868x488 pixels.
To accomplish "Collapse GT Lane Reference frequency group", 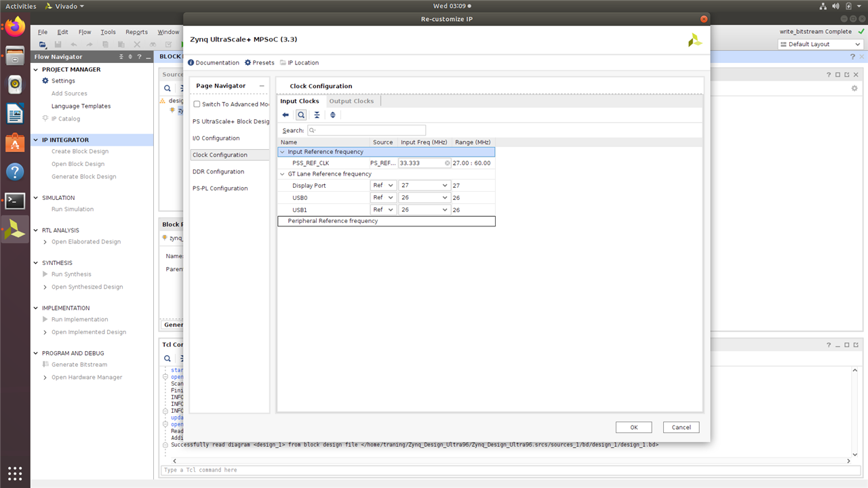I will click(282, 174).
